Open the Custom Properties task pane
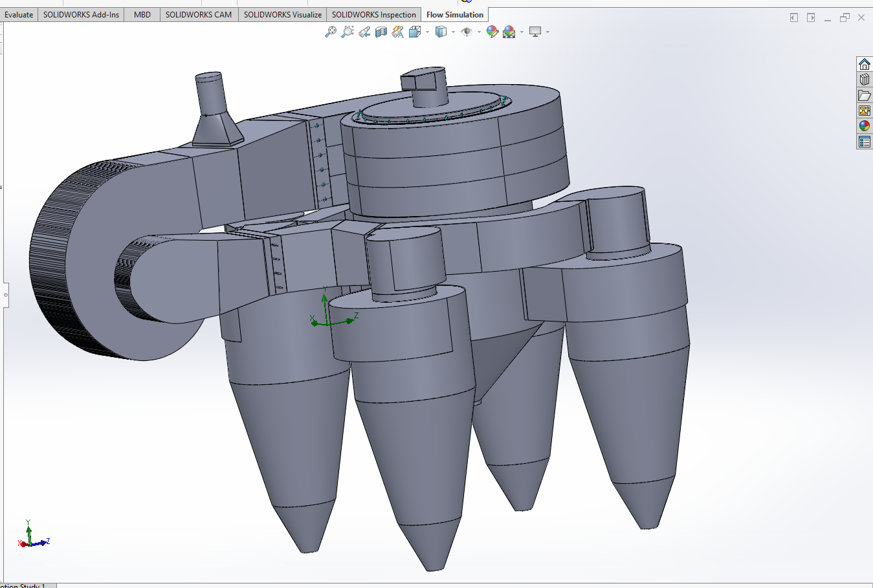The height and width of the screenshot is (588, 873). click(865, 142)
